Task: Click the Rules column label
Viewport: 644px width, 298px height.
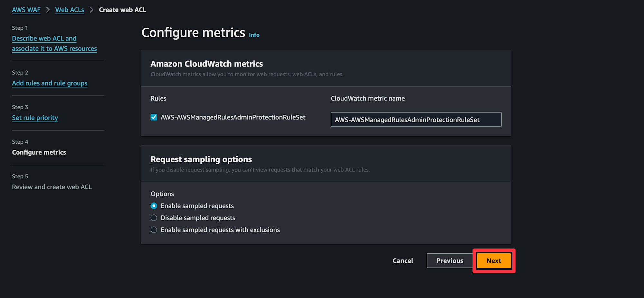Action: click(158, 98)
